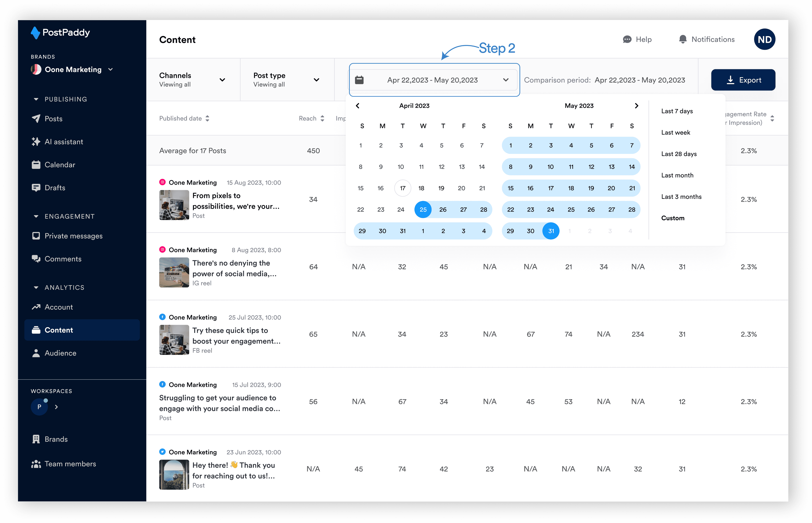The image size is (812, 523).
Task: Collapse the Publishing sidebar section
Action: [x=36, y=99]
